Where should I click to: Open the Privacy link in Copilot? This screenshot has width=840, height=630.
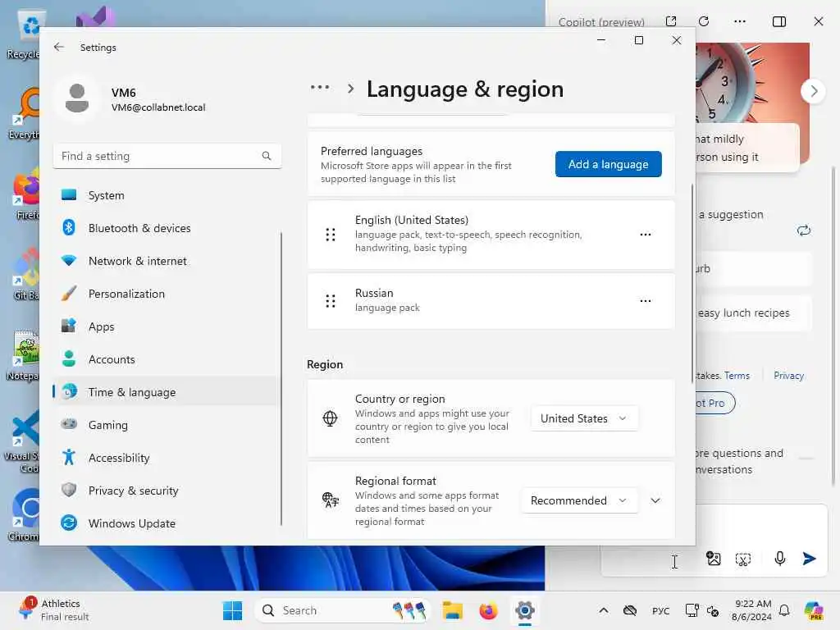pyautogui.click(x=788, y=376)
